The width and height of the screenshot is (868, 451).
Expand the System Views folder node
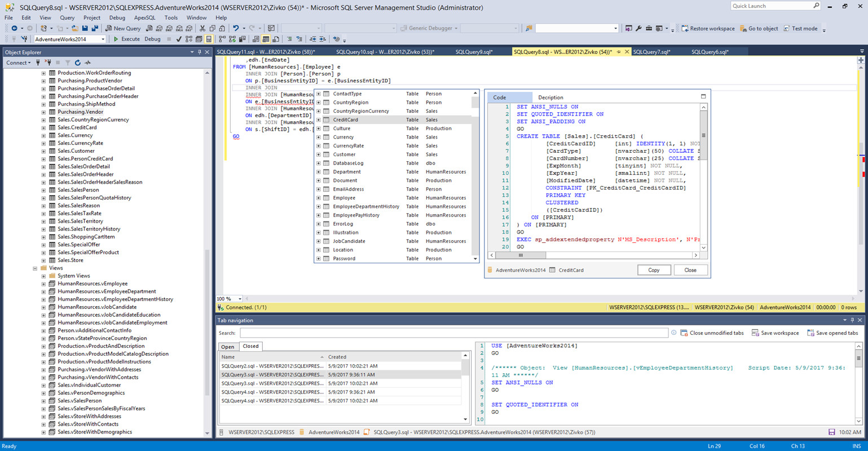pos(43,276)
